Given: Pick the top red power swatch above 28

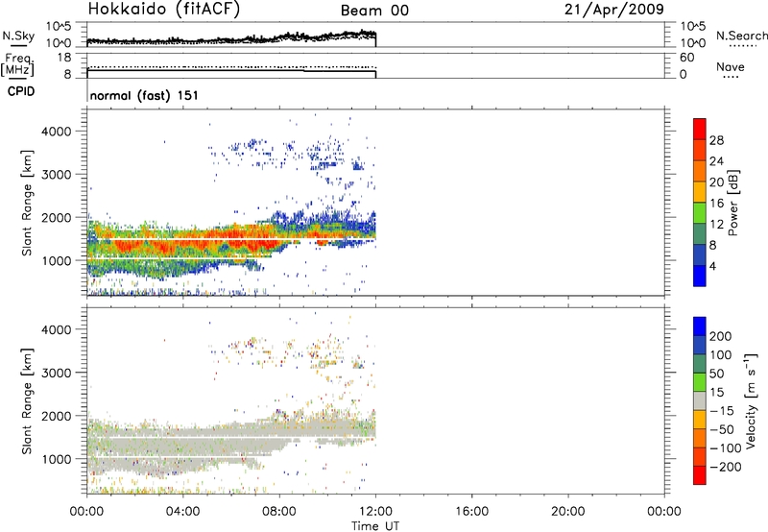Looking at the screenshot, I should pyautogui.click(x=700, y=129).
